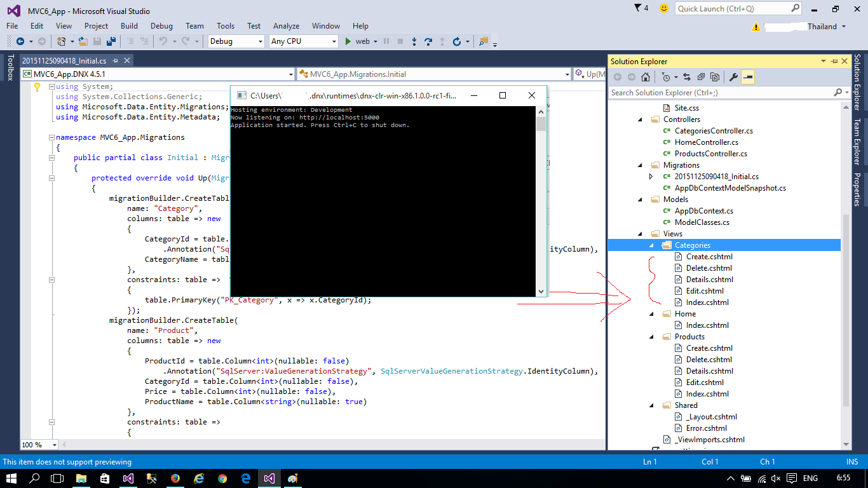Open the Any CPU platform dropdown

334,41
